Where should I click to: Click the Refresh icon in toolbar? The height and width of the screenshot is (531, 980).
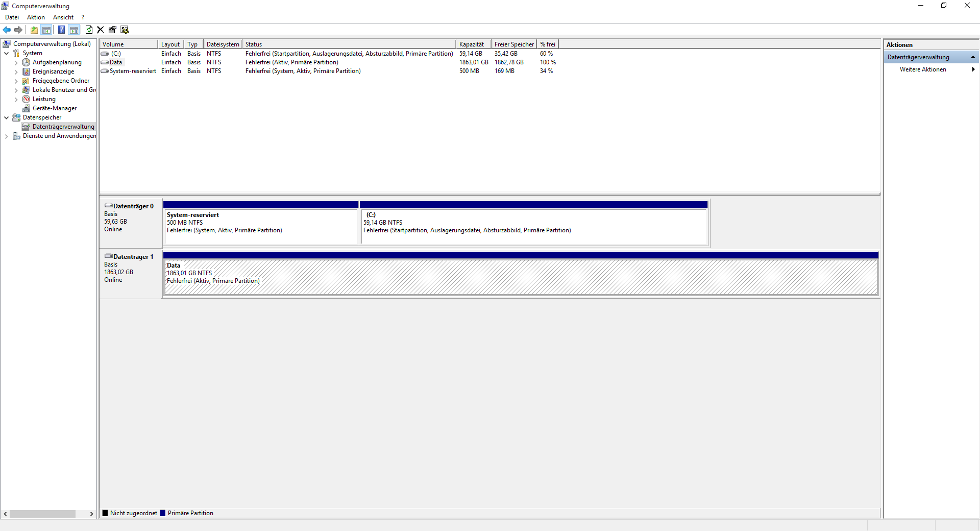(x=89, y=30)
